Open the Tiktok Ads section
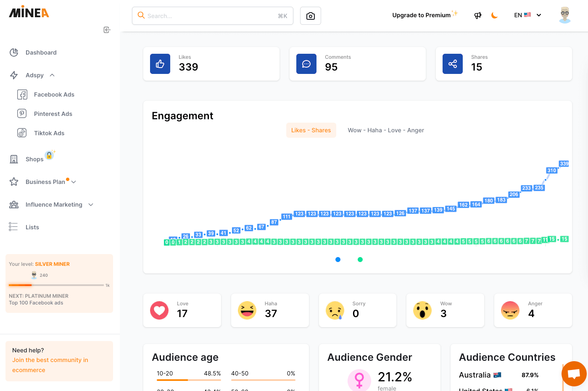The width and height of the screenshot is (588, 391). [49, 133]
